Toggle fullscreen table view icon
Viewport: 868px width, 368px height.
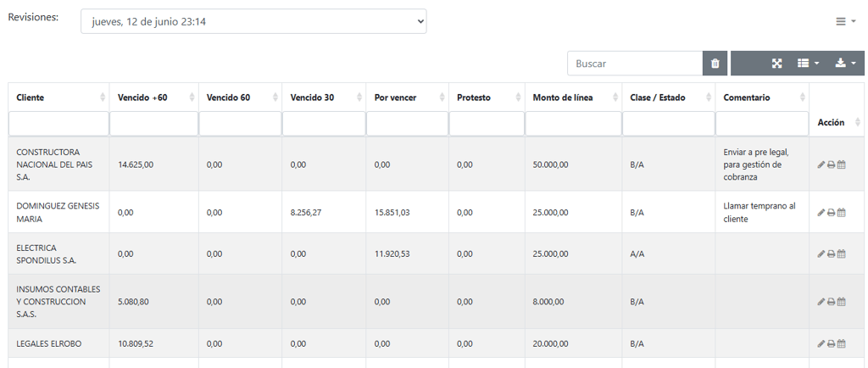776,64
